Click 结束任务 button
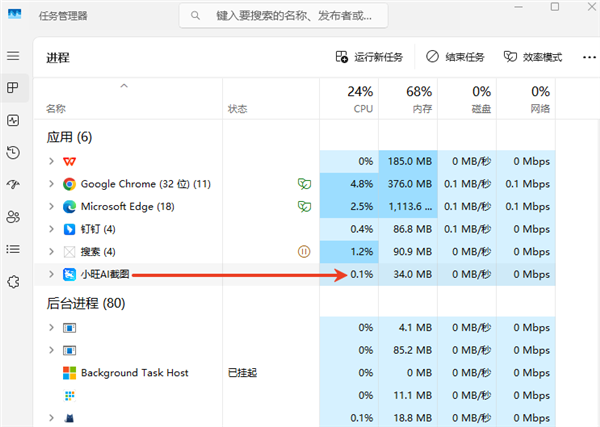The image size is (600, 427). [455, 57]
